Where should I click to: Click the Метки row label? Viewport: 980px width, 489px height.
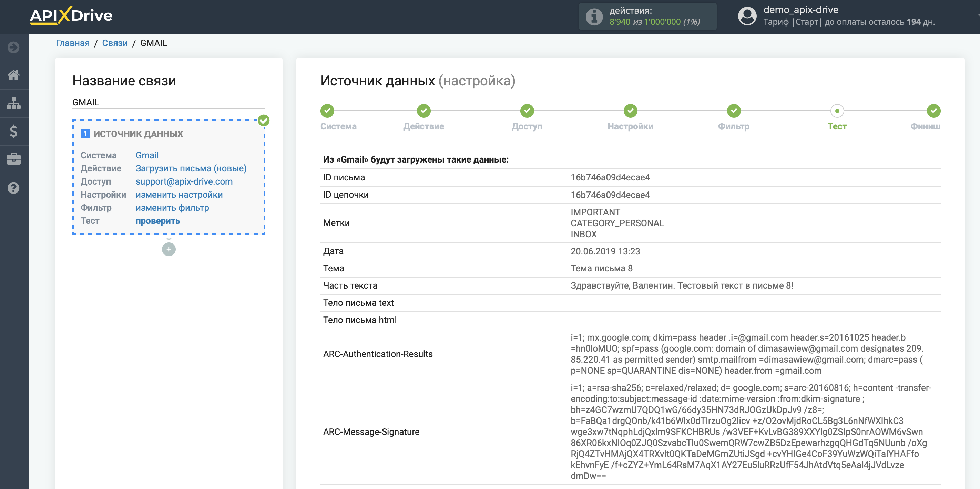336,223
